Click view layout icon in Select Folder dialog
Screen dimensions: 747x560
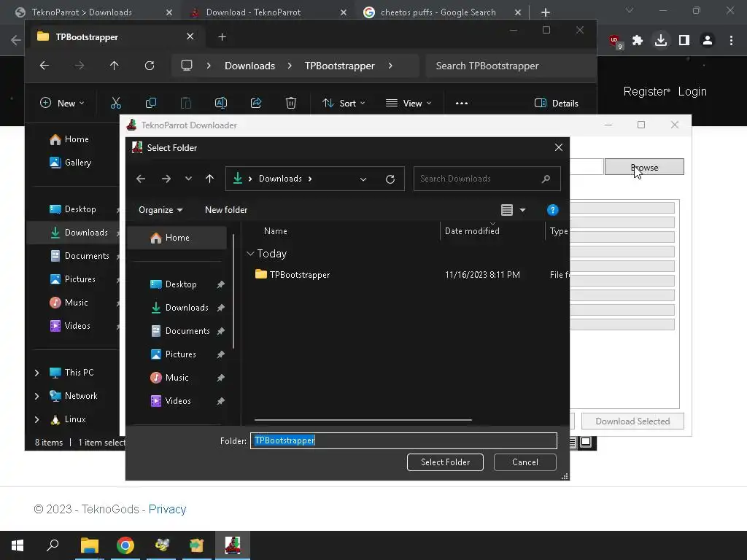pyautogui.click(x=507, y=210)
